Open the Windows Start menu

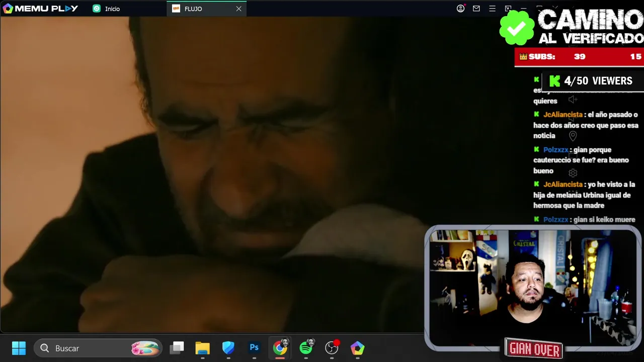(19, 348)
